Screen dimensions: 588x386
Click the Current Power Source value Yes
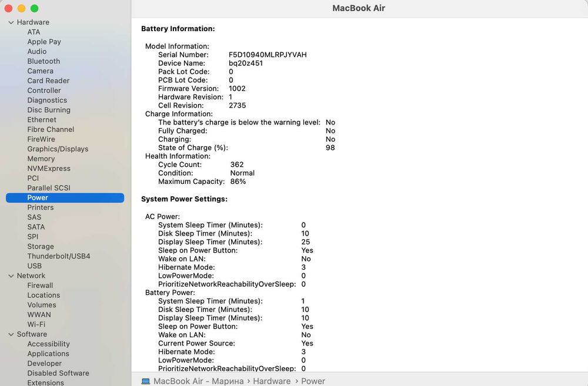[307, 343]
